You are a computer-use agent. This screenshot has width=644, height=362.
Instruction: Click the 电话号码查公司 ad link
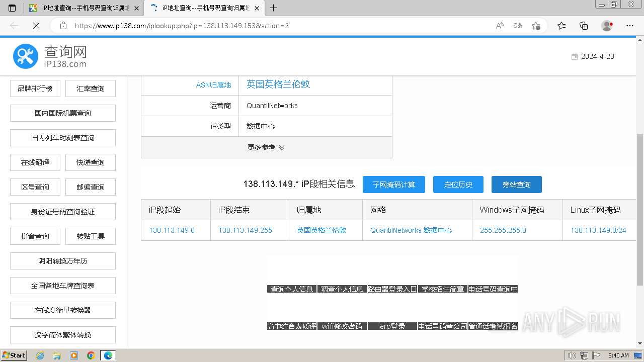(x=443, y=326)
